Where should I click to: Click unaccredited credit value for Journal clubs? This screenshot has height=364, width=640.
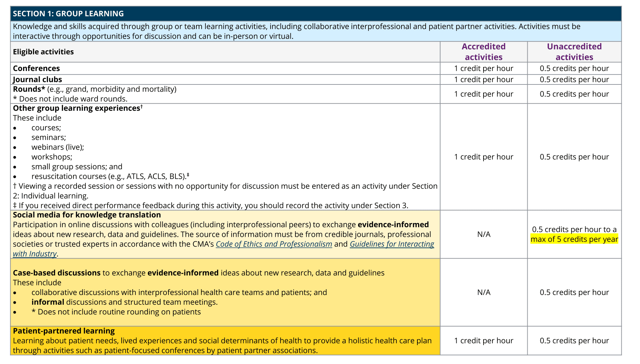click(574, 80)
